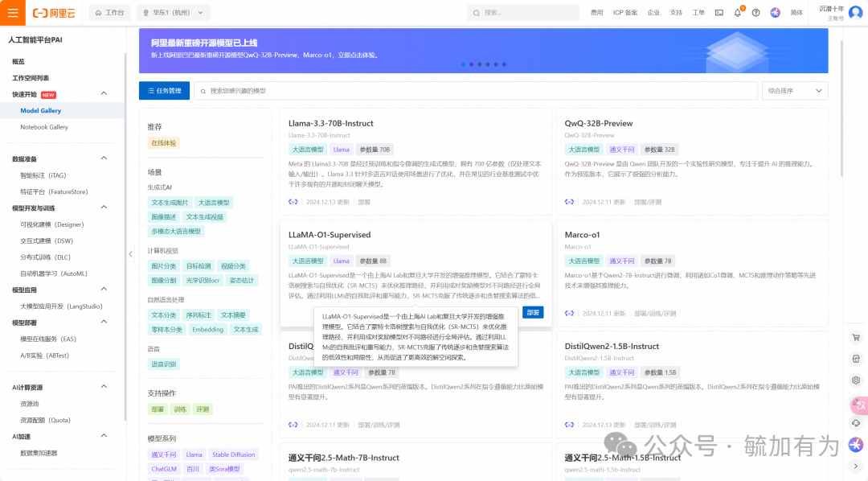The image size is (868, 481).
Task: Collapse the 数据准备 section
Action: point(104,158)
